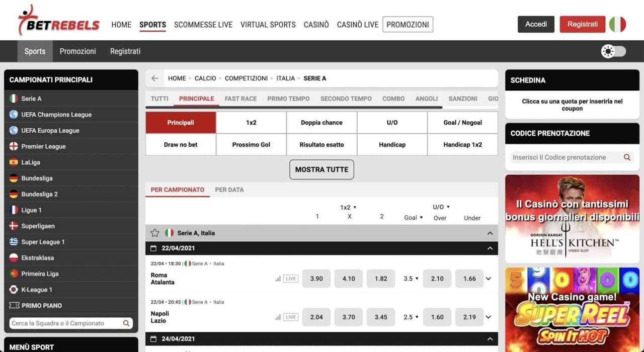This screenshot has height=352, width=644.
Task: Click the Ligue 1 France flag icon
Action: pyautogui.click(x=14, y=210)
